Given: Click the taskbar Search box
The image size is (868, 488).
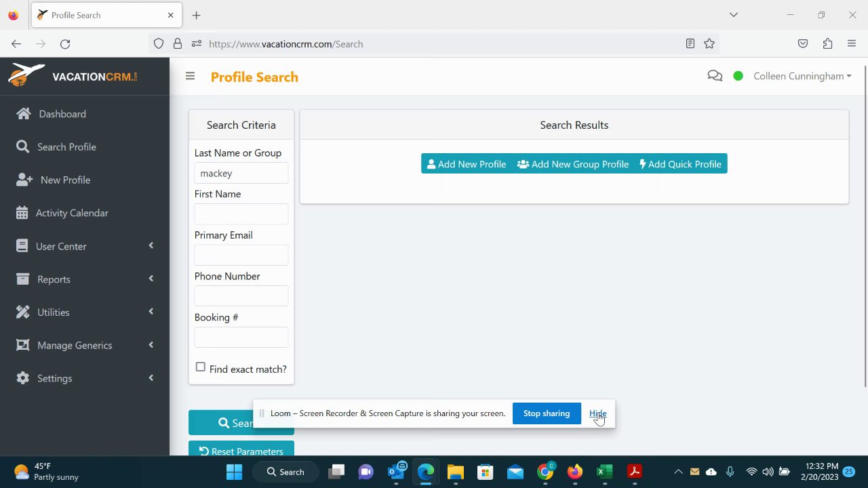Looking at the screenshot, I should (x=285, y=472).
